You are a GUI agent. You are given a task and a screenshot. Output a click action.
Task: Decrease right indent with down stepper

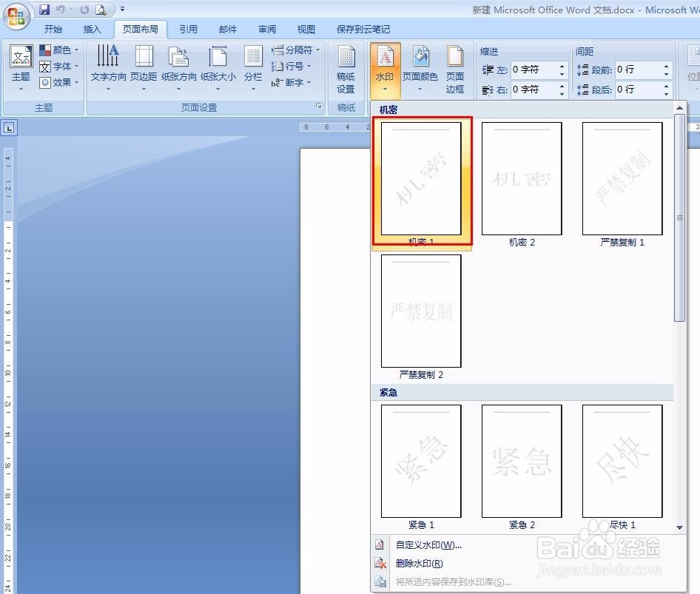[562, 94]
